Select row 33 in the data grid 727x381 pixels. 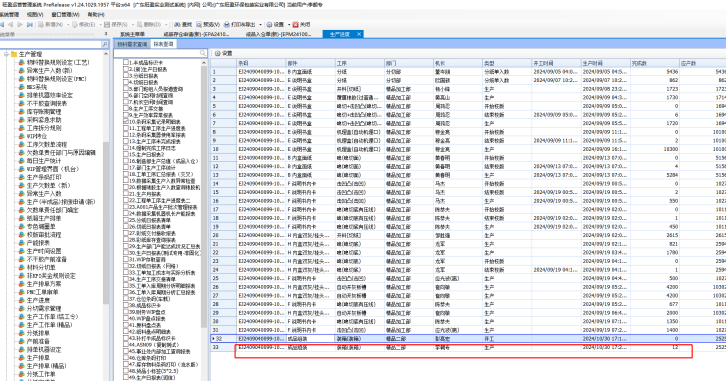click(x=468, y=347)
